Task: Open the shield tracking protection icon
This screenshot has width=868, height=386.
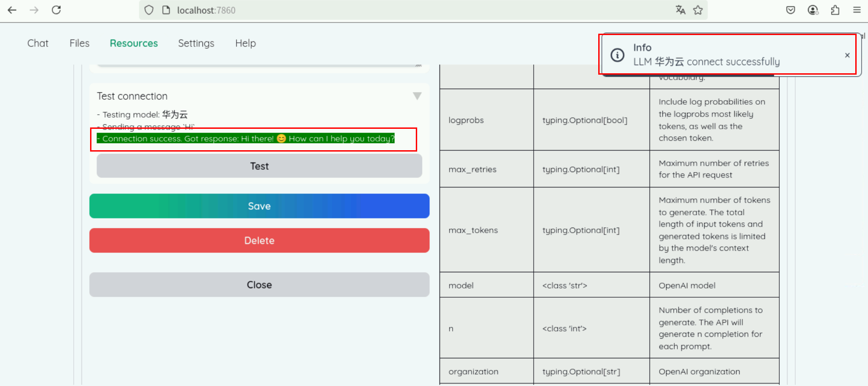Action: 149,10
